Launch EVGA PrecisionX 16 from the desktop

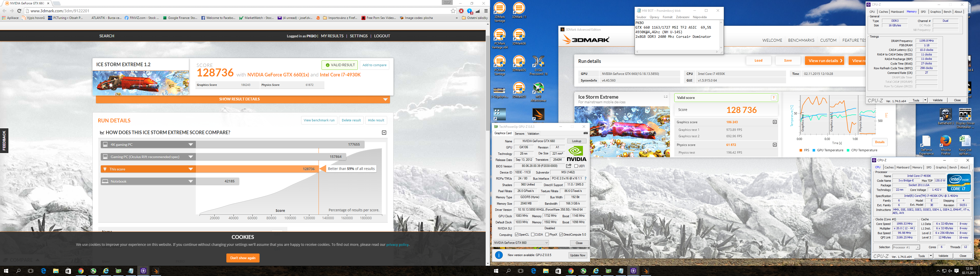538,65
